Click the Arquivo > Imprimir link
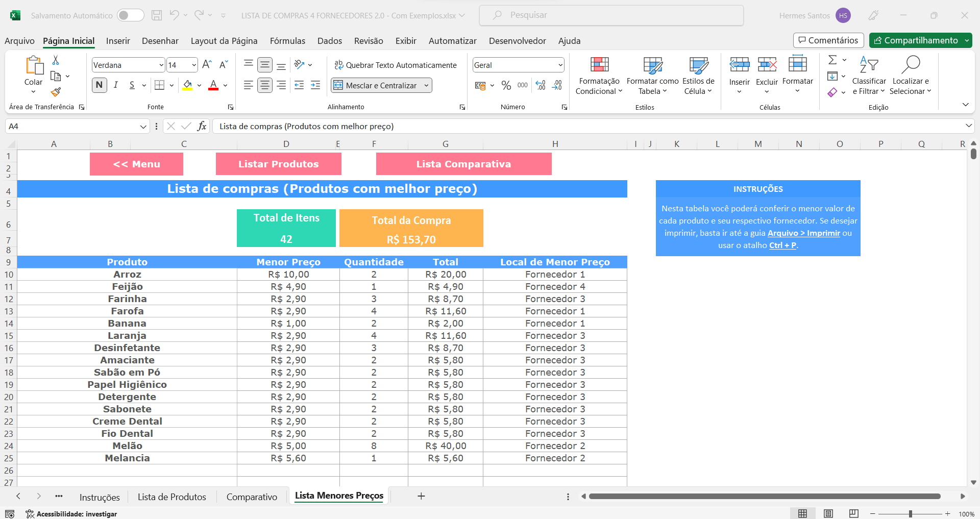 (803, 233)
